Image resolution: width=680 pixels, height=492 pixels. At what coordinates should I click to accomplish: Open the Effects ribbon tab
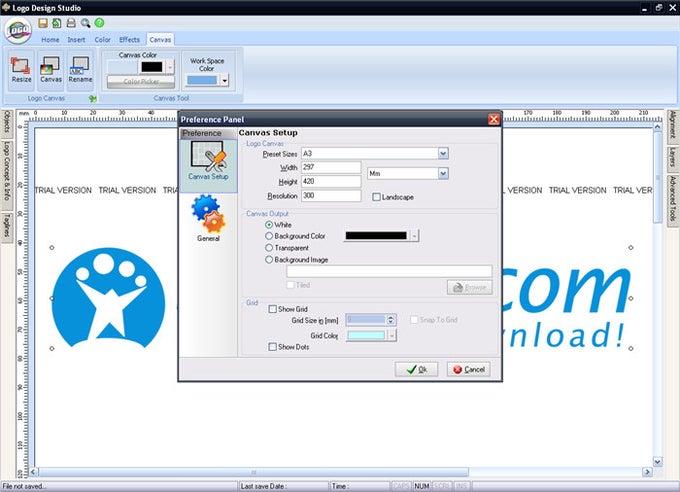pyautogui.click(x=130, y=39)
